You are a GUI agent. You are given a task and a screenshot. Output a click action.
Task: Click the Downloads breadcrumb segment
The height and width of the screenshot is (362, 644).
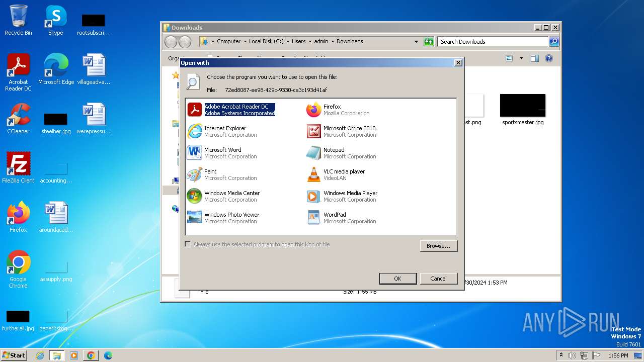pos(350,42)
